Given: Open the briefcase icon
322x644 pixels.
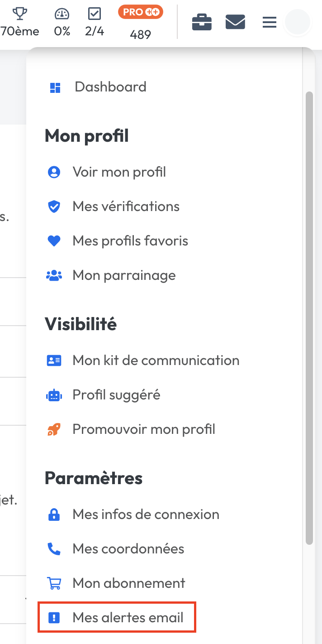Looking at the screenshot, I should pyautogui.click(x=202, y=22).
